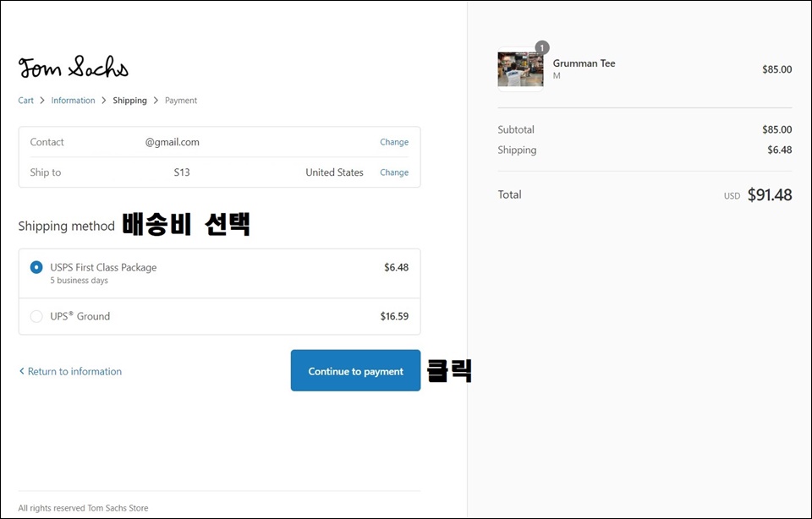The height and width of the screenshot is (519, 812).
Task: Continue to payment
Action: pos(355,370)
